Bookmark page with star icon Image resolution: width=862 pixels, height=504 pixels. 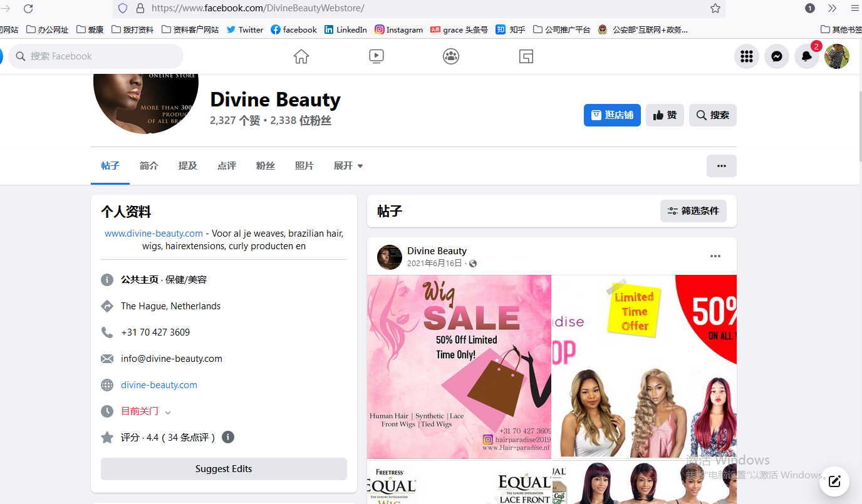click(715, 8)
